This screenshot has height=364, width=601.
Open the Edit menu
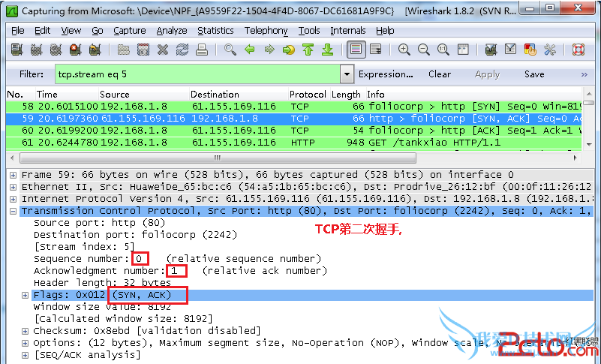tap(42, 30)
